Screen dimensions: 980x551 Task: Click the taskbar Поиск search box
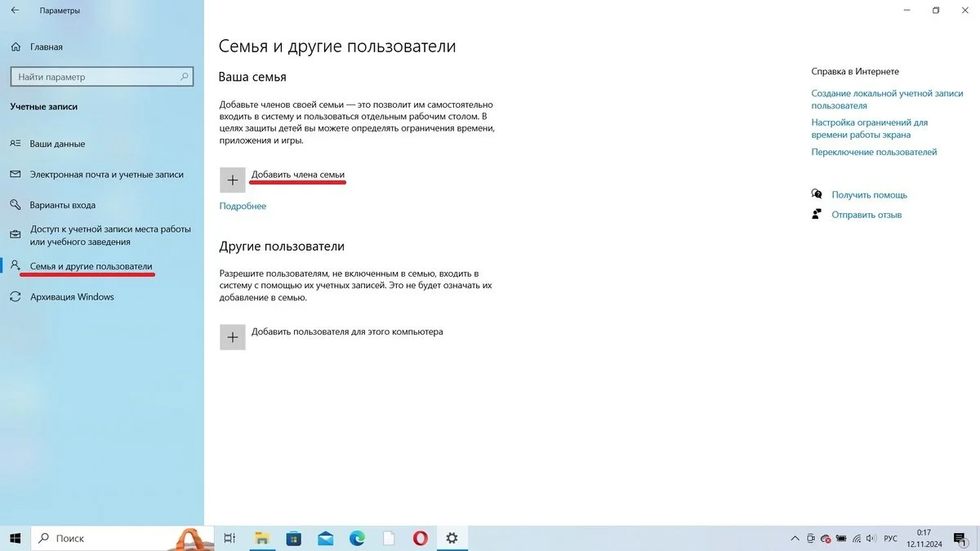pyautogui.click(x=122, y=538)
